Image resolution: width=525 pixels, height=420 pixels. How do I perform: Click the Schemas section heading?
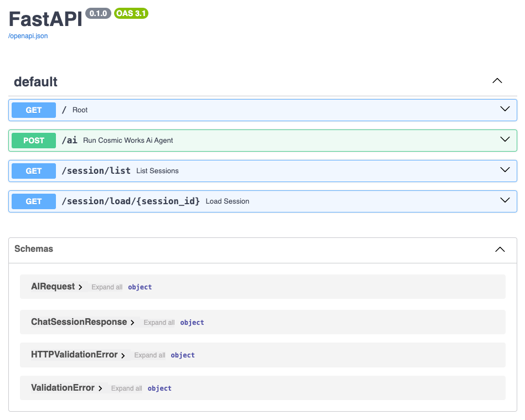click(x=33, y=248)
